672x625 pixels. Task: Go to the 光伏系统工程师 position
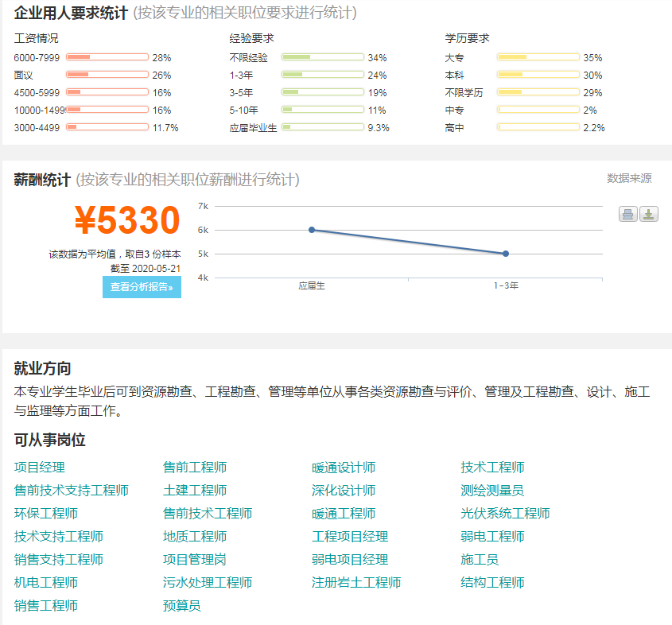coord(505,514)
